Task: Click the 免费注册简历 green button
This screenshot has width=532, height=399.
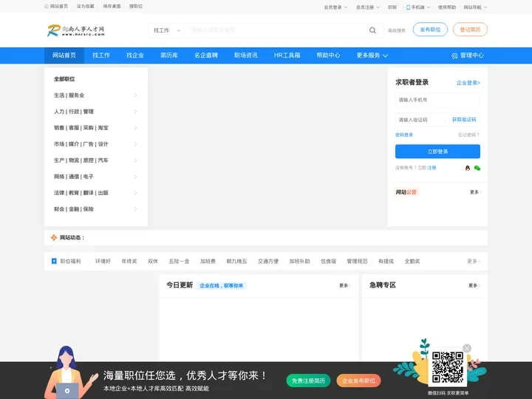Action: (308, 381)
